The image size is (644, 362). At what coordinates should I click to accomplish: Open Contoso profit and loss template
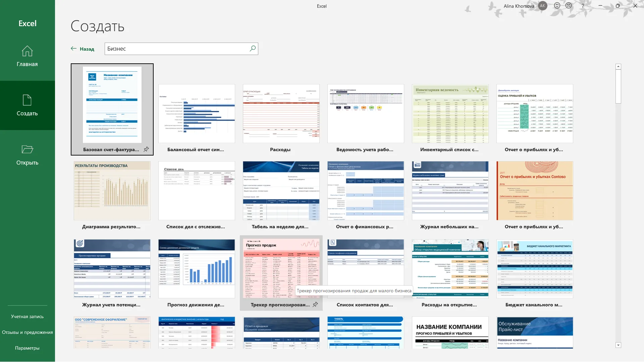535,191
